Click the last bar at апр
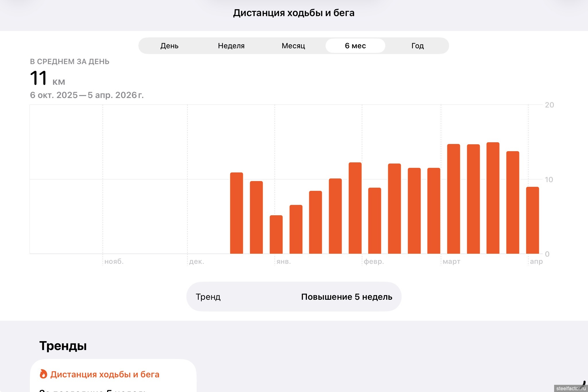Viewport: 588px width, 392px height. (532, 220)
